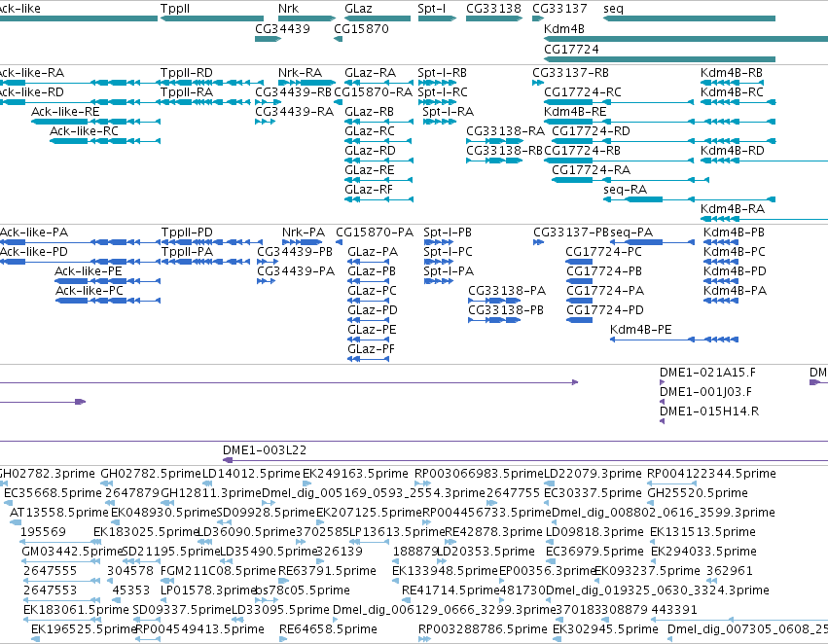
Task: Select the RE63791.5prime EST label
Action: pos(327,571)
